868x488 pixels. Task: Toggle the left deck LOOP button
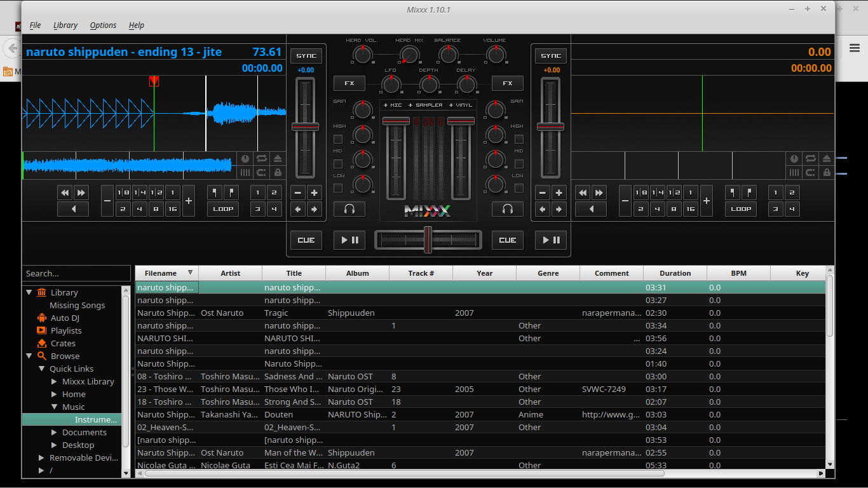coord(223,209)
